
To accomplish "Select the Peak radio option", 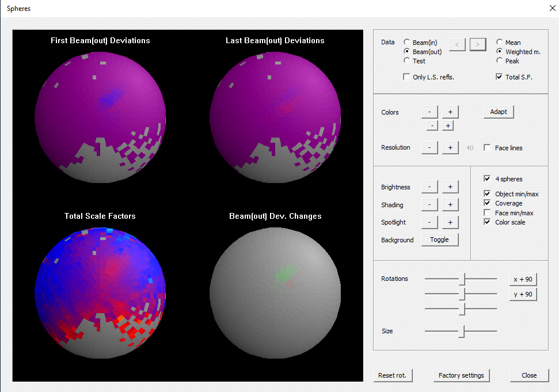I will tap(500, 60).
